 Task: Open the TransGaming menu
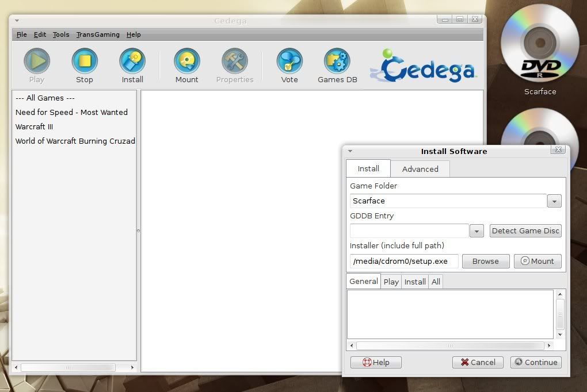tap(98, 34)
